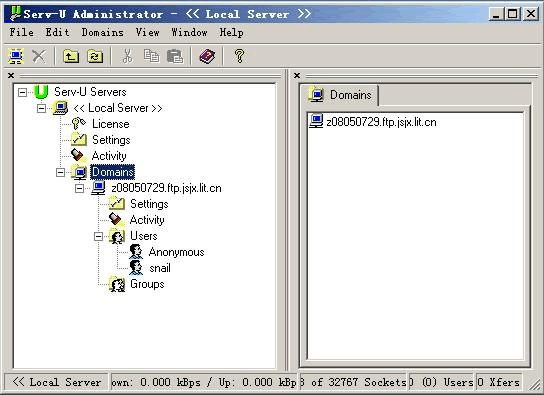This screenshot has height=395, width=544.
Task: Click the up-one-level folder toolbar icon
Action: coord(71,56)
